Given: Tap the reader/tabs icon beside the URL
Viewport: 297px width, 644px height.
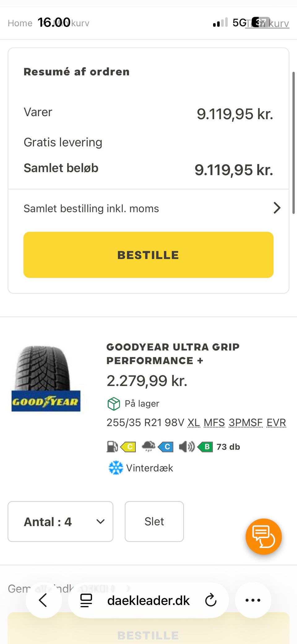Looking at the screenshot, I should (x=86, y=600).
